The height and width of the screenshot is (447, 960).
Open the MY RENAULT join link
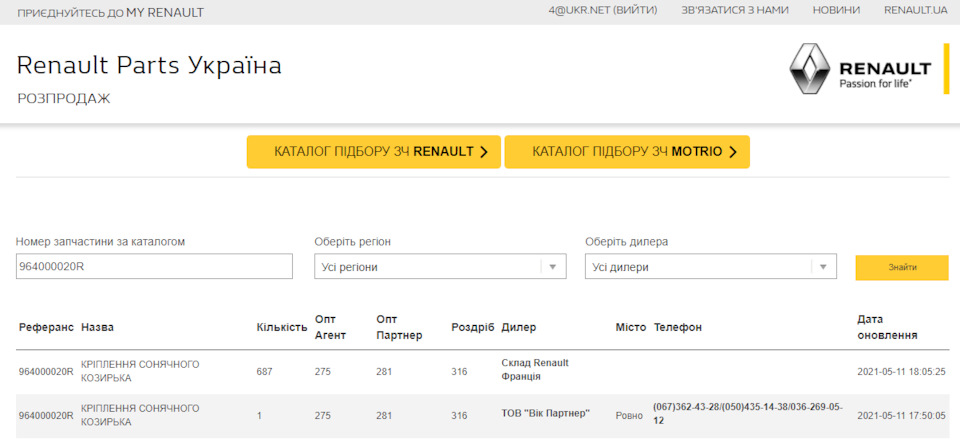(x=111, y=13)
